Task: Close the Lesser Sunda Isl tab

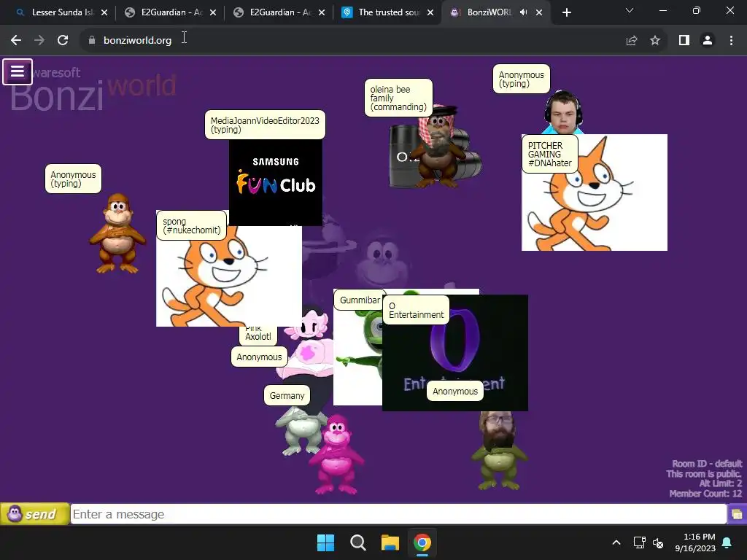Action: point(104,12)
